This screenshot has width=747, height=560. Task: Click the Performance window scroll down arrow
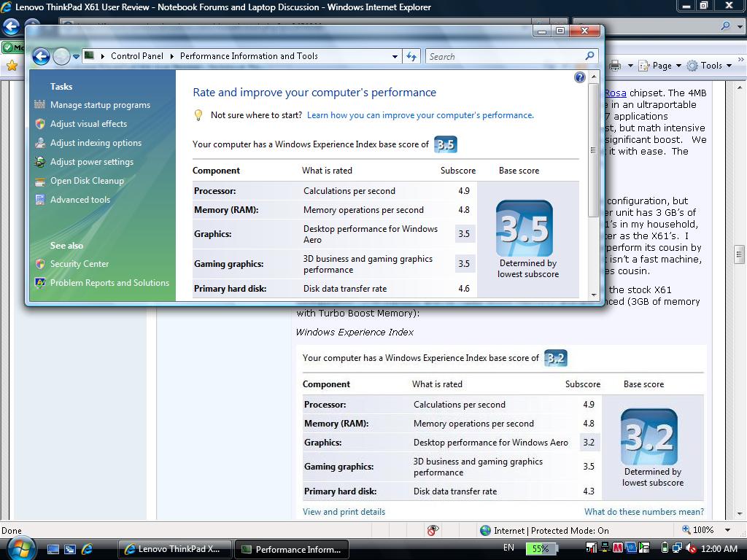tap(594, 295)
